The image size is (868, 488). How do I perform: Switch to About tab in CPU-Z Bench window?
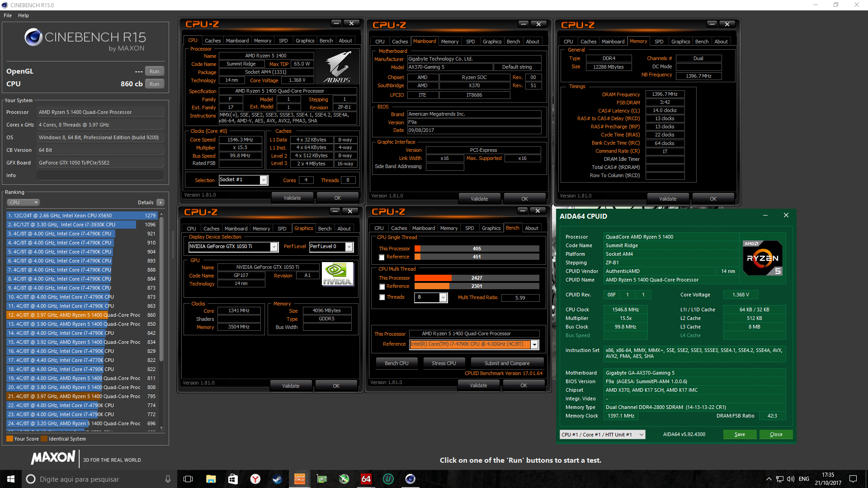(532, 228)
